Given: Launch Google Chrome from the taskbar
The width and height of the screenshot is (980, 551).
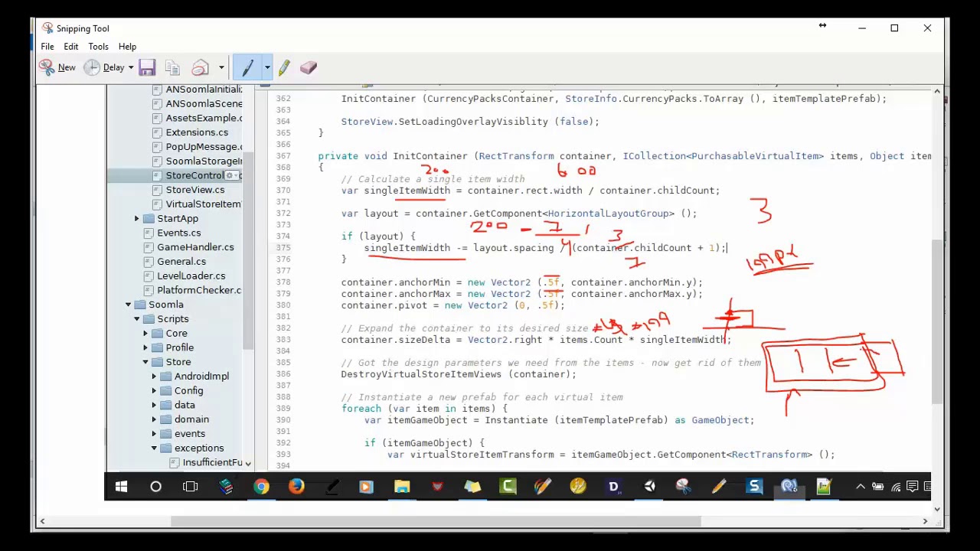Looking at the screenshot, I should (x=261, y=487).
